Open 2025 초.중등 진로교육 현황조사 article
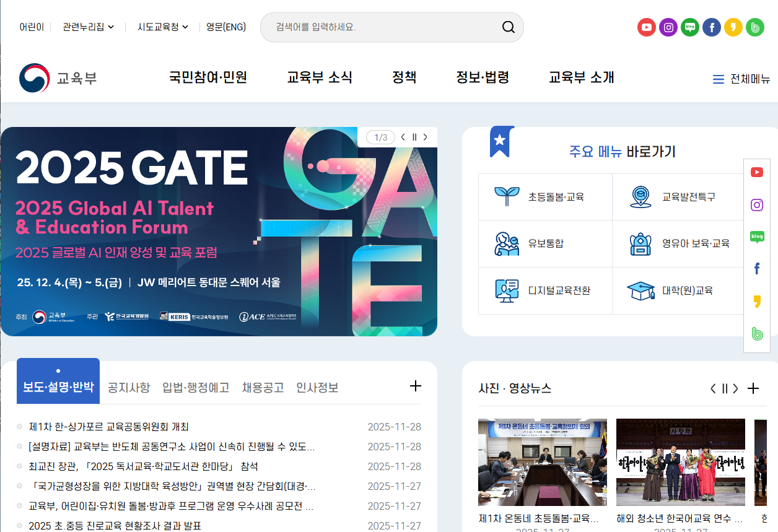Screen dimensions: 778x532 point(115,526)
